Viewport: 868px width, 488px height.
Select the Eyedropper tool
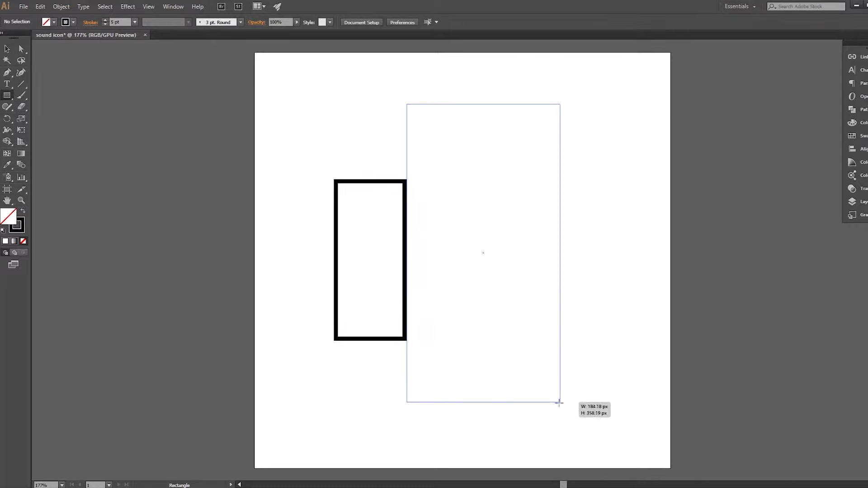pos(7,165)
